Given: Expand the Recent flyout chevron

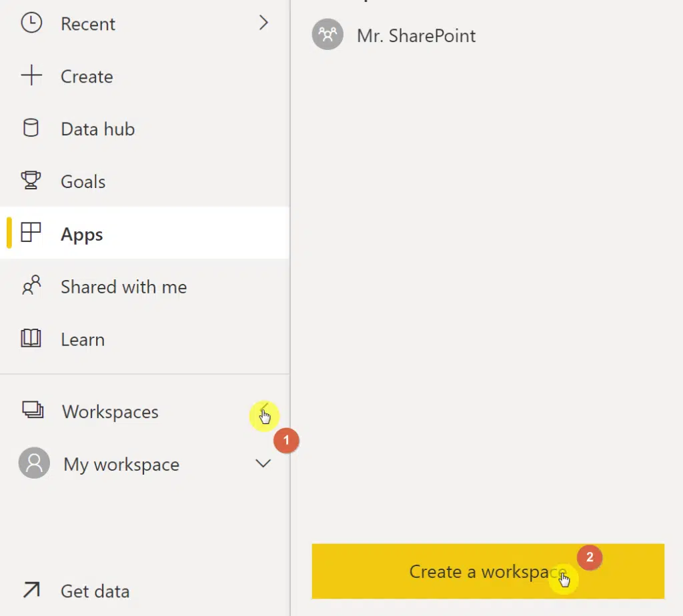Looking at the screenshot, I should point(263,23).
